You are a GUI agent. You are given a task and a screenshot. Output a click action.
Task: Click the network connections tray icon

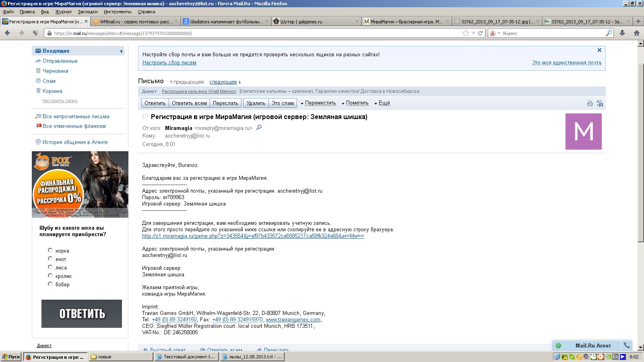557,356
